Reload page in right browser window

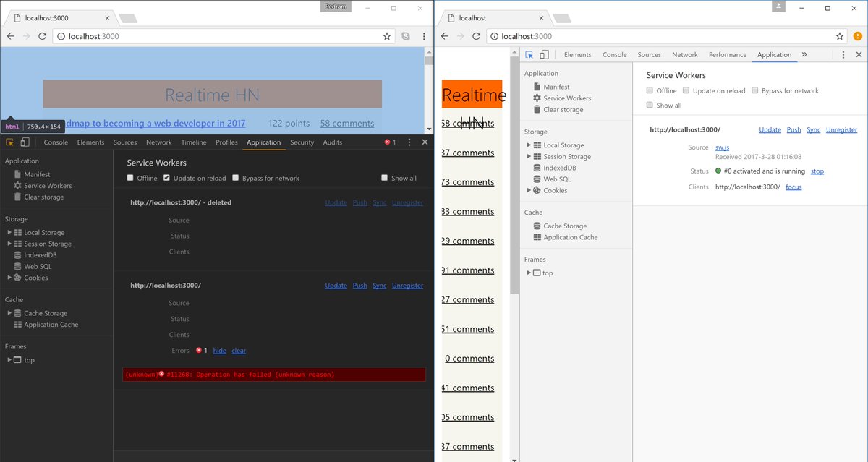(476, 36)
